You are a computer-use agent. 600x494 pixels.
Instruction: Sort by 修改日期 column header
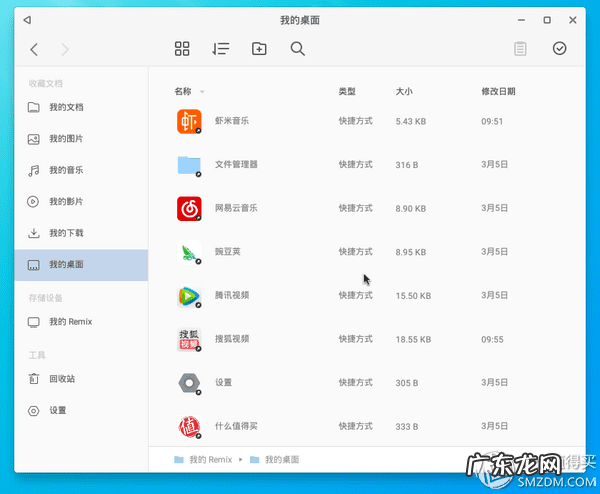pyautogui.click(x=498, y=91)
